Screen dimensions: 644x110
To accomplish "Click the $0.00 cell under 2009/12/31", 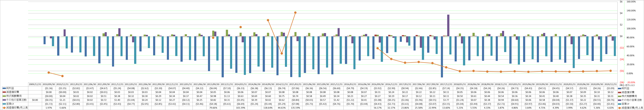I will (x=35, y=100).
